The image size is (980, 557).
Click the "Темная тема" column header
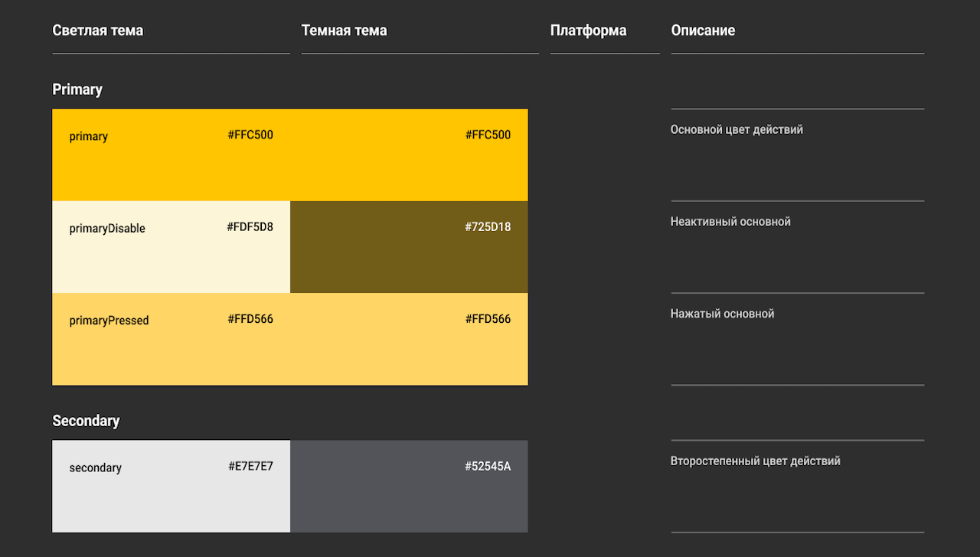[345, 31]
